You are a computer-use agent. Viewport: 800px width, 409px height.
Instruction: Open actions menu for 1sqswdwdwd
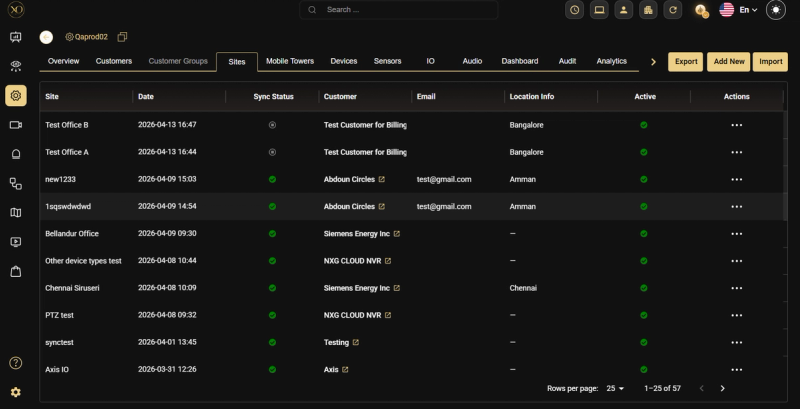coord(736,207)
